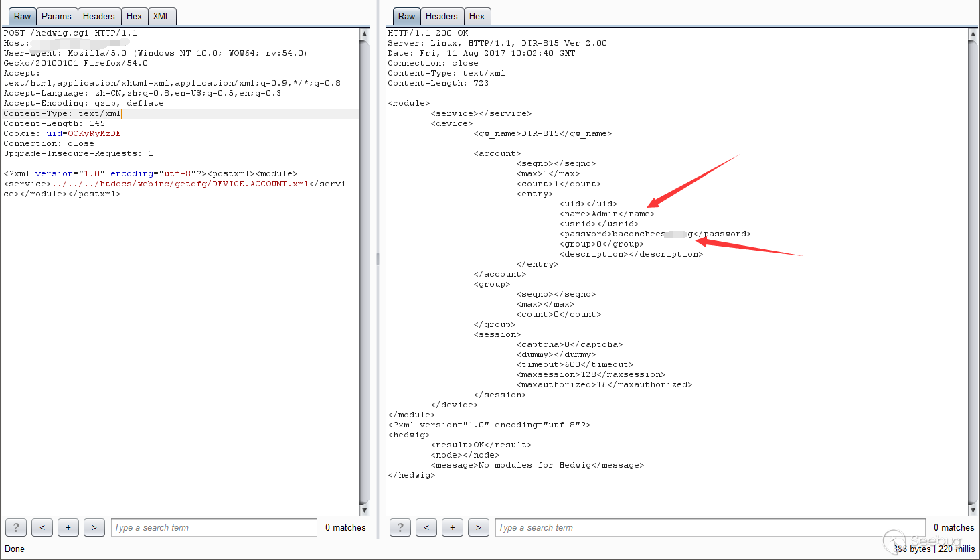The width and height of the screenshot is (980, 560).
Task: Go to next match in request search
Action: (x=94, y=527)
